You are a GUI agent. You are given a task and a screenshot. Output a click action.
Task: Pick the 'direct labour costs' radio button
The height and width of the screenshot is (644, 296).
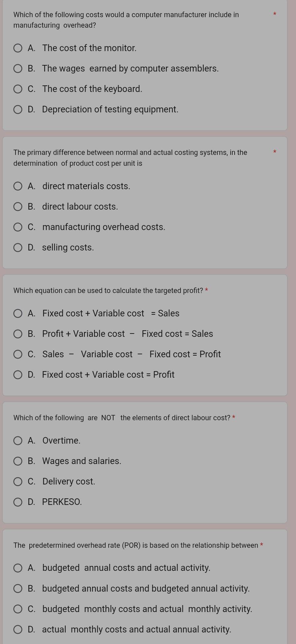pyautogui.click(x=18, y=207)
